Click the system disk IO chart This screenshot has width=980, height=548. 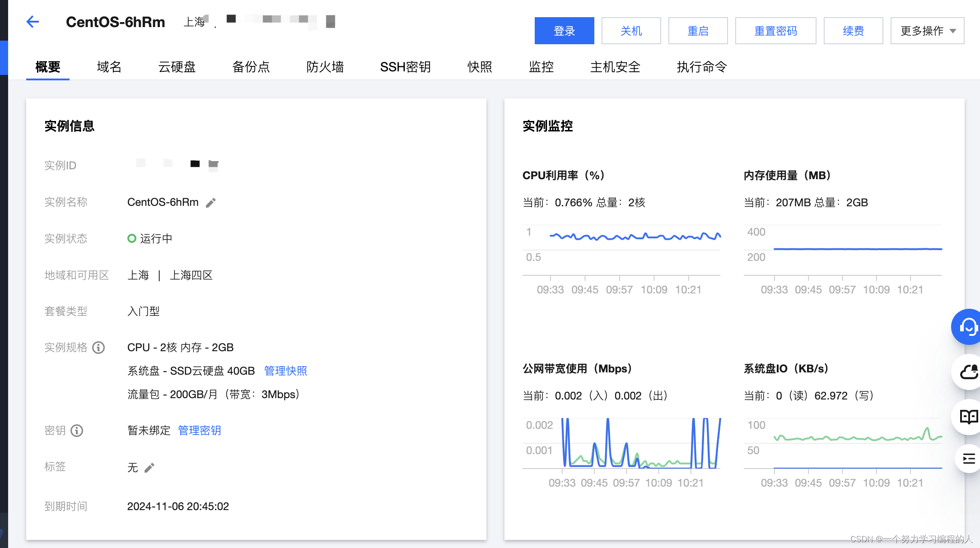(x=843, y=453)
